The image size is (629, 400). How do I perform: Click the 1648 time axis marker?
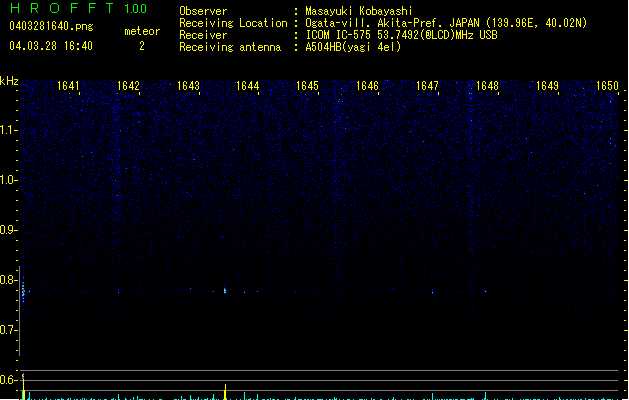pos(487,86)
